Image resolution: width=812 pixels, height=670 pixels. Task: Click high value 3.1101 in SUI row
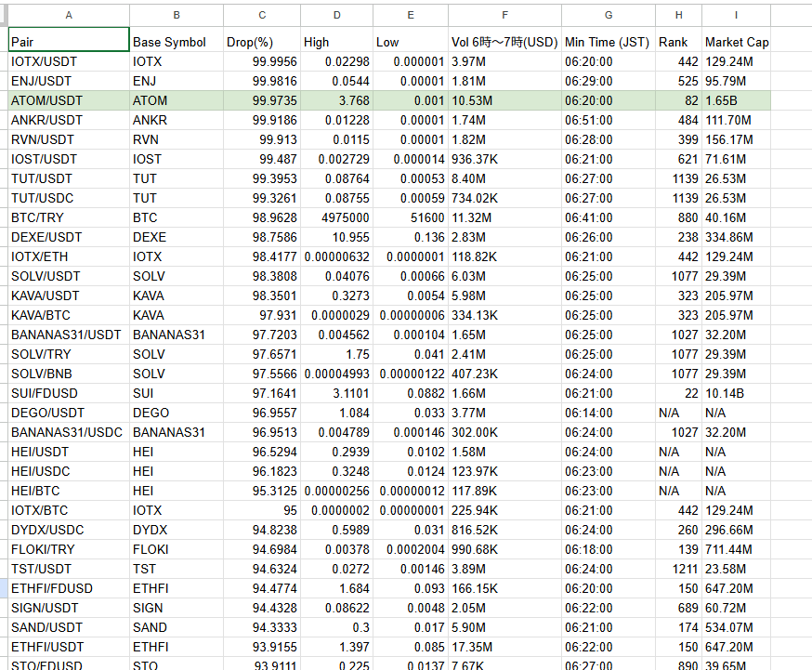click(x=336, y=393)
